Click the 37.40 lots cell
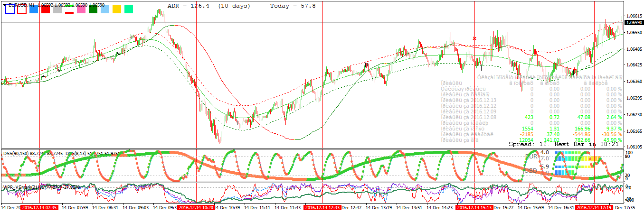Viewport: 644px width, 213px height. [x=554, y=134]
